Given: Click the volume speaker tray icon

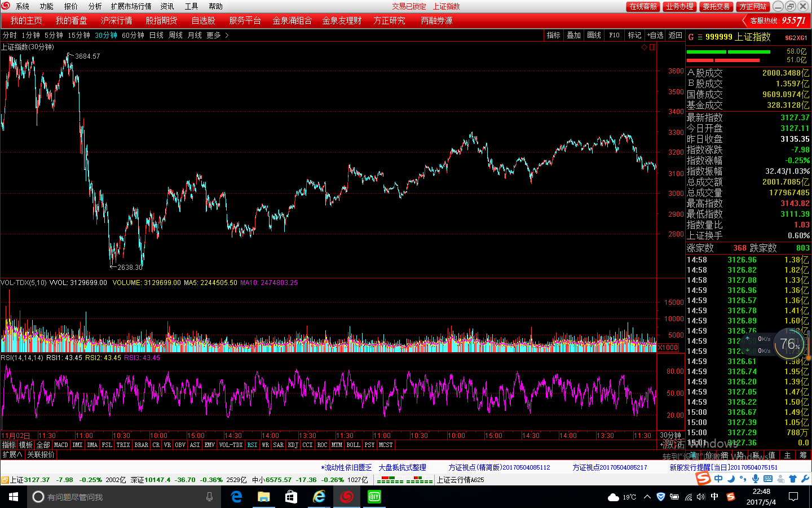Looking at the screenshot, I should (701, 497).
